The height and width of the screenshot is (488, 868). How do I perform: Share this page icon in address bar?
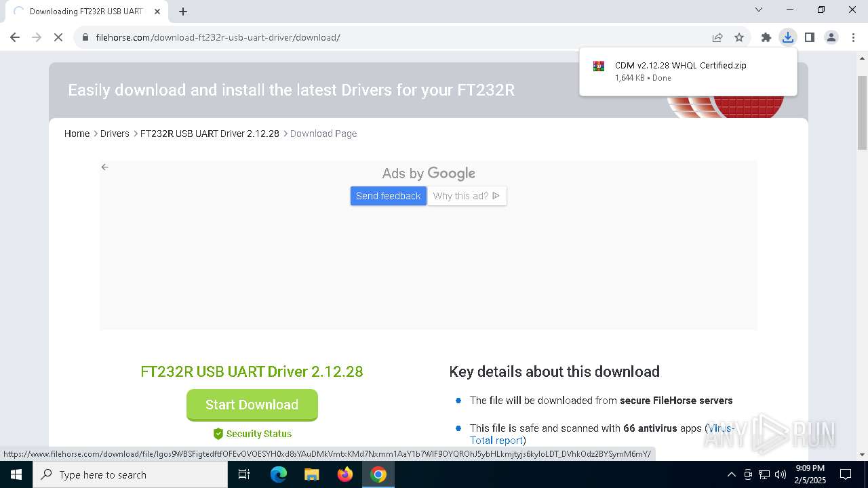(717, 37)
